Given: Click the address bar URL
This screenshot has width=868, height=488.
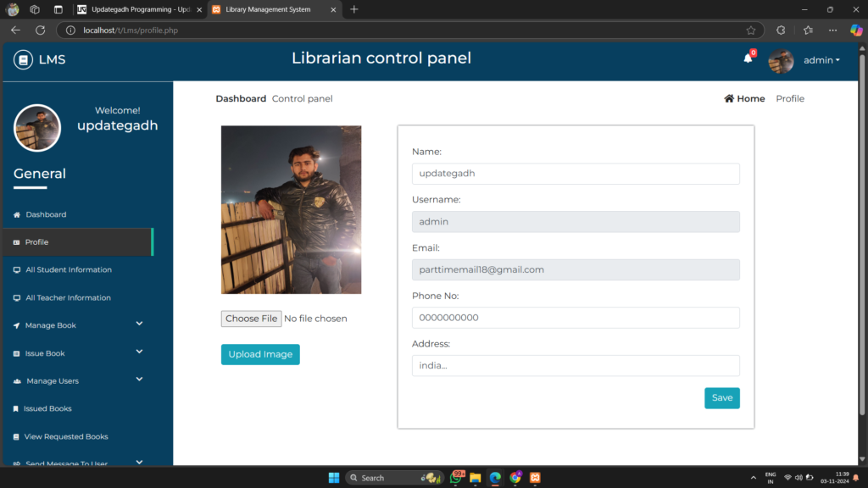Looking at the screenshot, I should 131,30.
